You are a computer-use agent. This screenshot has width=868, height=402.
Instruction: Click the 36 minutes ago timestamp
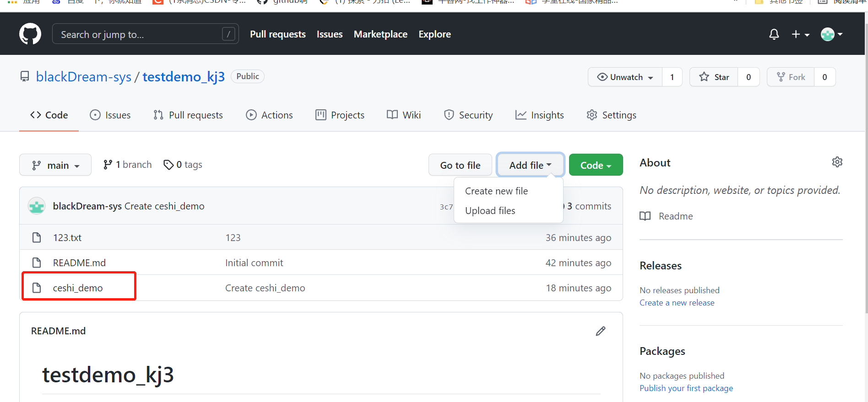coord(578,238)
